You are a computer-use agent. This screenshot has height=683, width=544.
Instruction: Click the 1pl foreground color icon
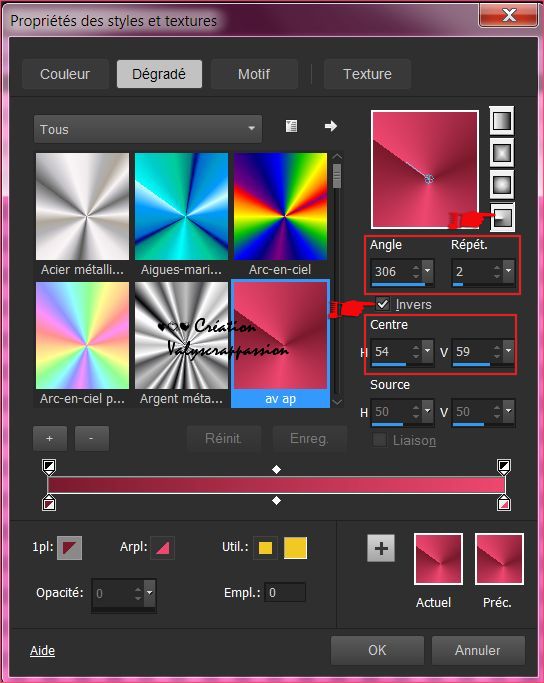tap(69, 548)
